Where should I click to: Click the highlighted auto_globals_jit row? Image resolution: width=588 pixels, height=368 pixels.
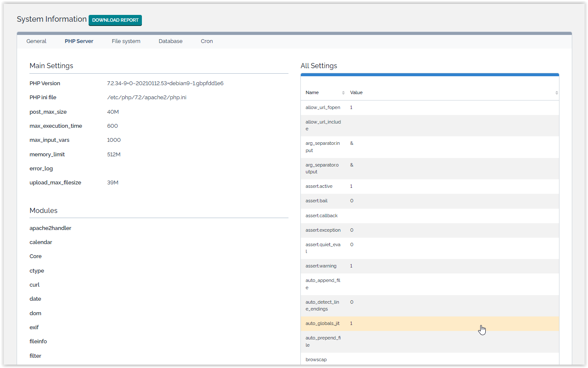(x=429, y=324)
